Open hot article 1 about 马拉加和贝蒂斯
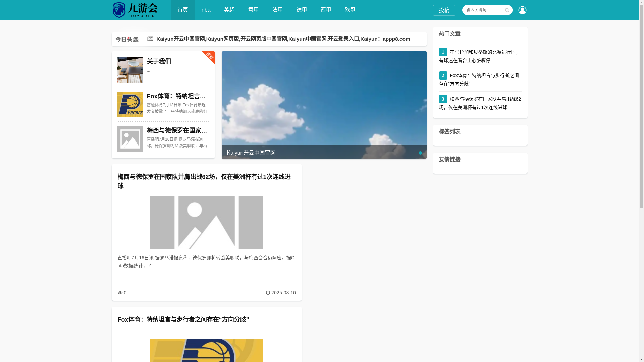This screenshot has height=362, width=644. tap(479, 56)
